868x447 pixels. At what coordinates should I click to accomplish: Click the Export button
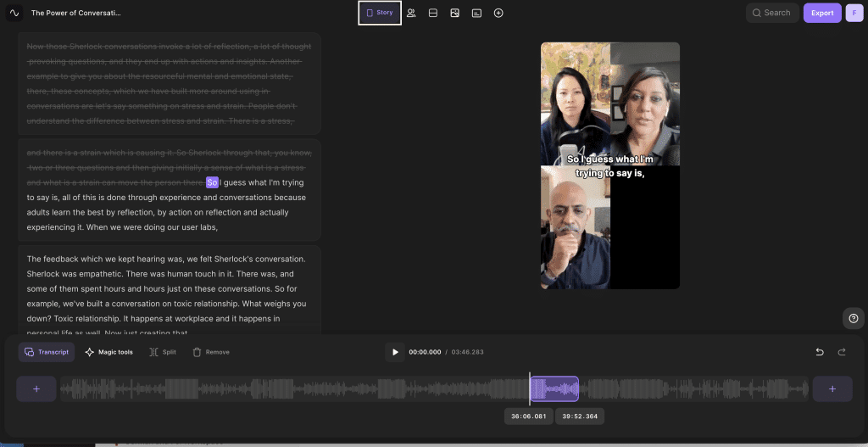tap(822, 13)
